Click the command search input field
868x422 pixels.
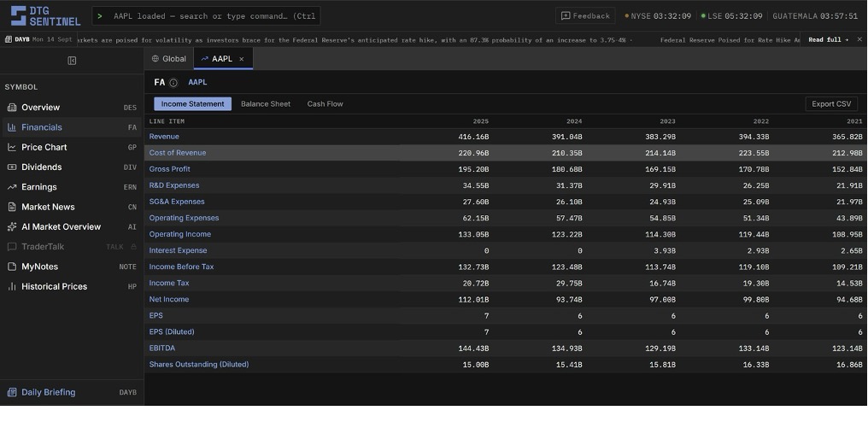(206, 16)
